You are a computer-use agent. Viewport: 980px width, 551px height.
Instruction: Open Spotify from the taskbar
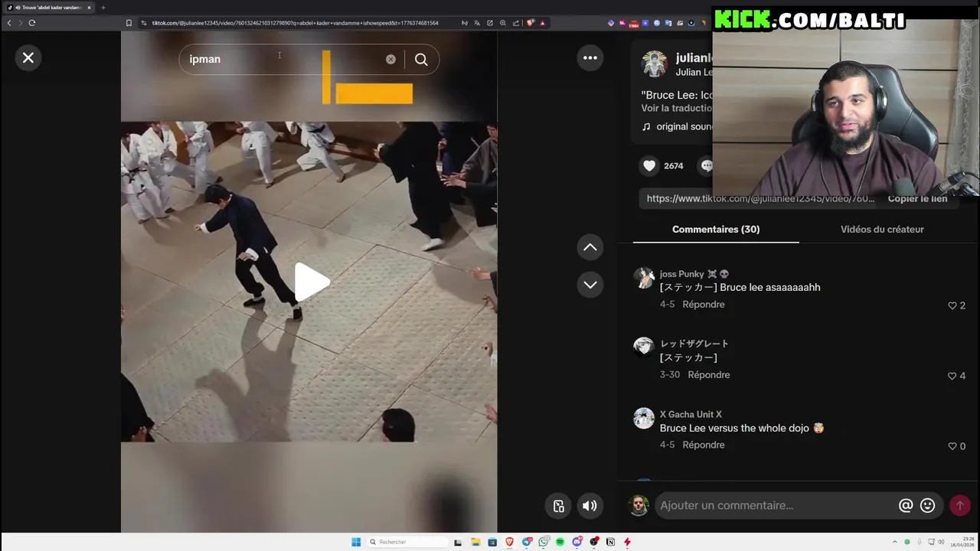click(560, 542)
